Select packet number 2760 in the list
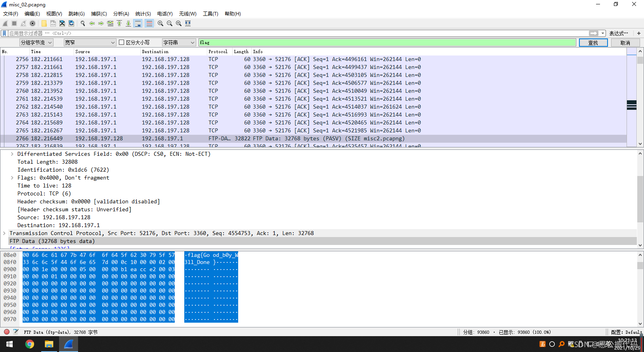 tap(313, 91)
